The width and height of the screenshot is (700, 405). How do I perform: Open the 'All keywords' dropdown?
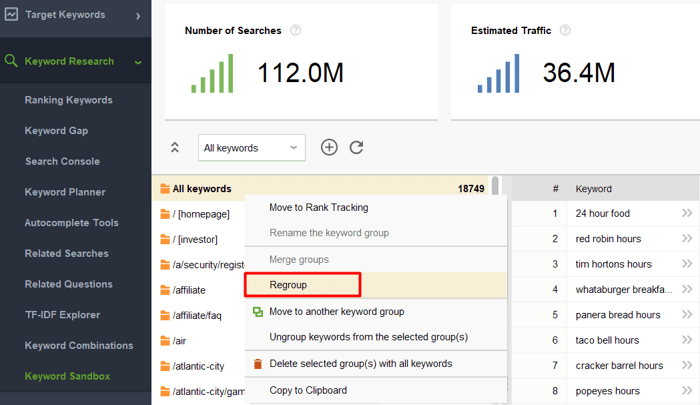click(252, 148)
